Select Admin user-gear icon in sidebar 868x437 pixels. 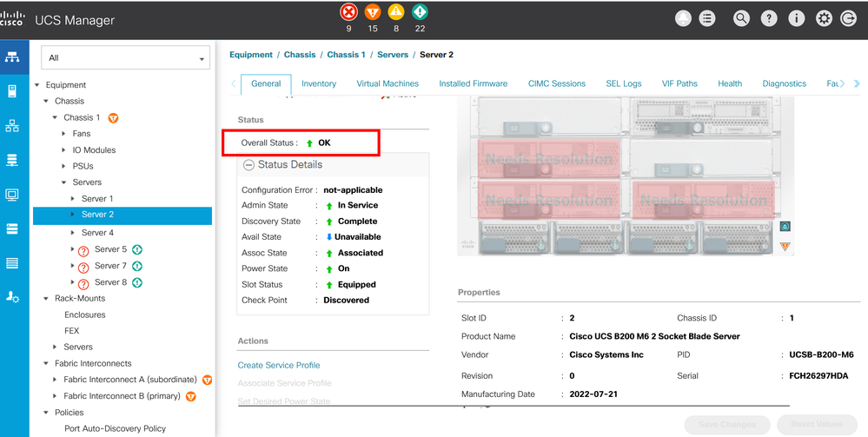[13, 297]
